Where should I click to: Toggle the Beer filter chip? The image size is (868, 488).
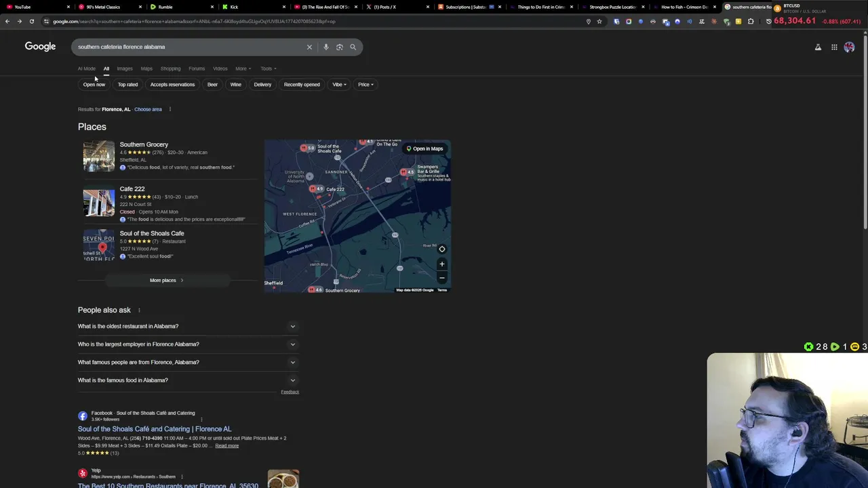click(212, 85)
